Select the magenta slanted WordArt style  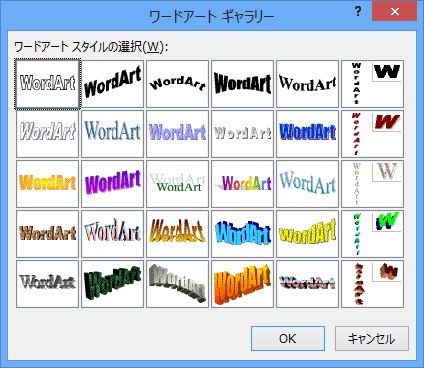(112, 184)
